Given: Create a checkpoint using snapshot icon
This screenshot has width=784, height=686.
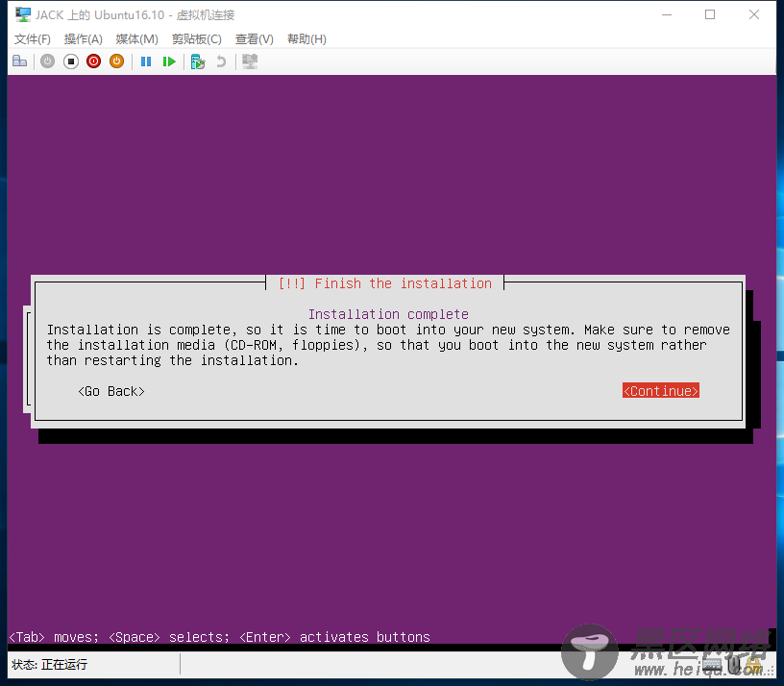Looking at the screenshot, I should click(x=198, y=61).
